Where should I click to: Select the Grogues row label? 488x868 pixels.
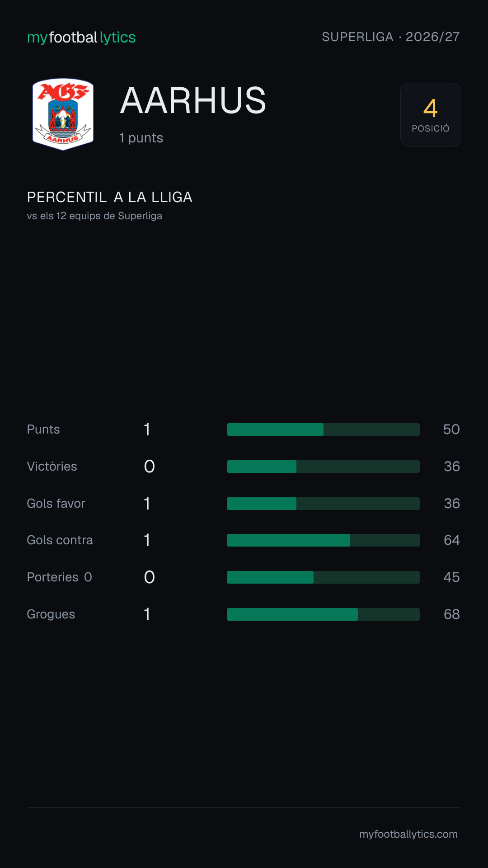[x=51, y=614]
